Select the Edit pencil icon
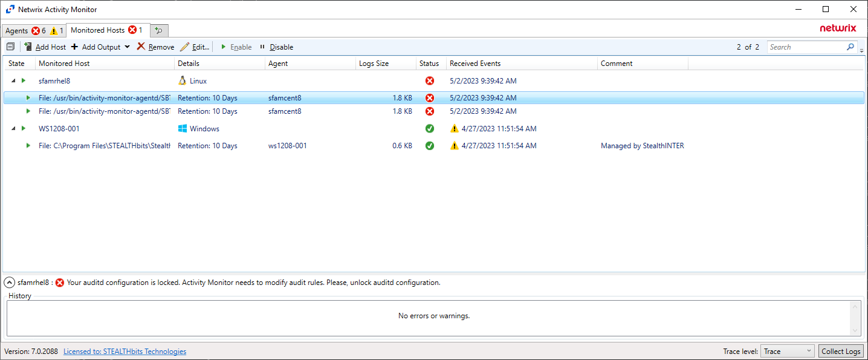The height and width of the screenshot is (360, 868). pos(185,47)
